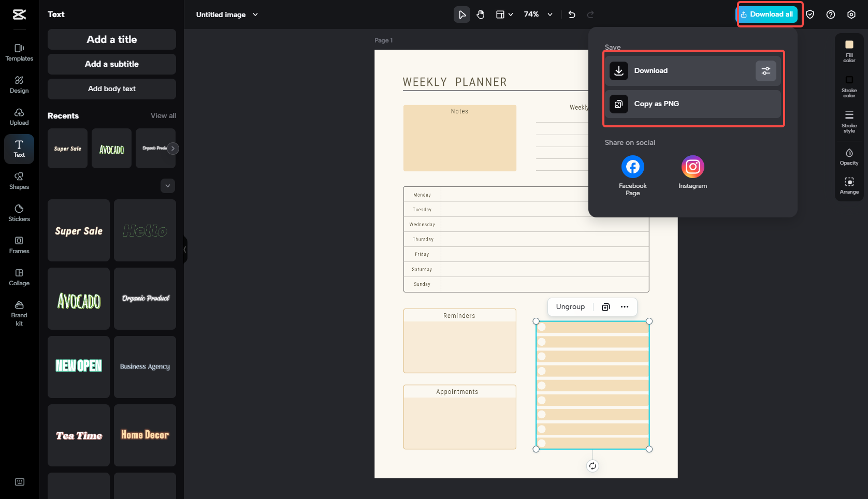Open the Arrange options
Viewport: 868px width, 499px height.
point(849,185)
